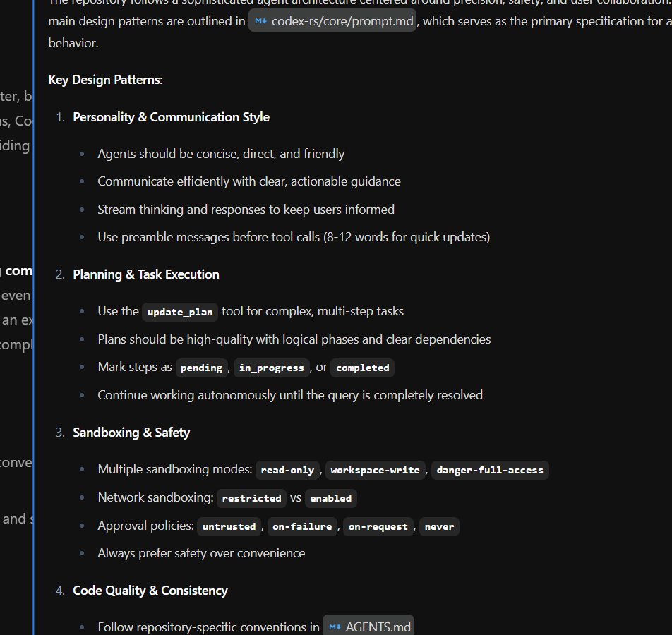Click the Sandboxing & Safety heading

coord(131,433)
